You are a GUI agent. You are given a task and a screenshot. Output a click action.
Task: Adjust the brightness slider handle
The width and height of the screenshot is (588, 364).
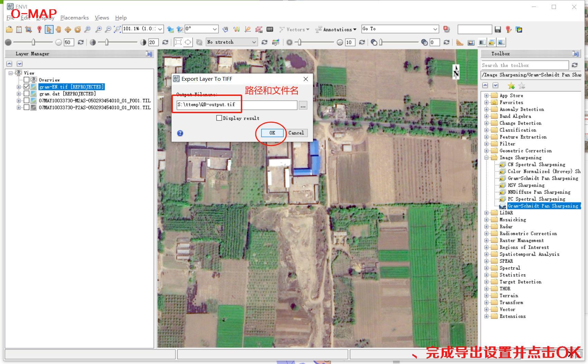[33, 42]
